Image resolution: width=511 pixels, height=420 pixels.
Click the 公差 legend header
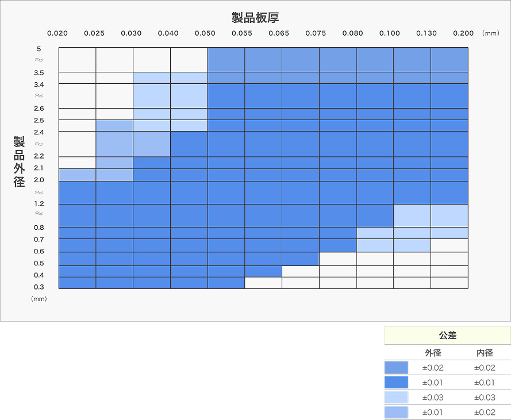click(x=447, y=336)
